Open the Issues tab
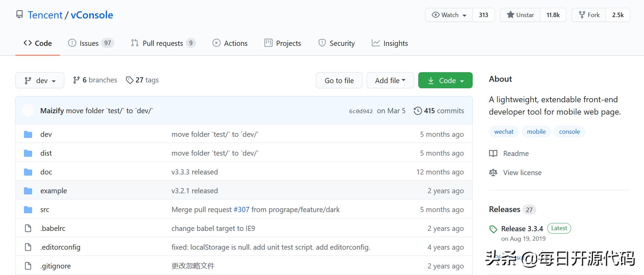The width and height of the screenshot is (644, 275). point(91,43)
